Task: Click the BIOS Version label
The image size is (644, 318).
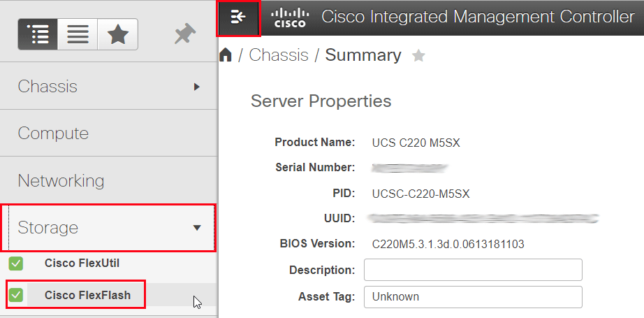Action: click(318, 244)
